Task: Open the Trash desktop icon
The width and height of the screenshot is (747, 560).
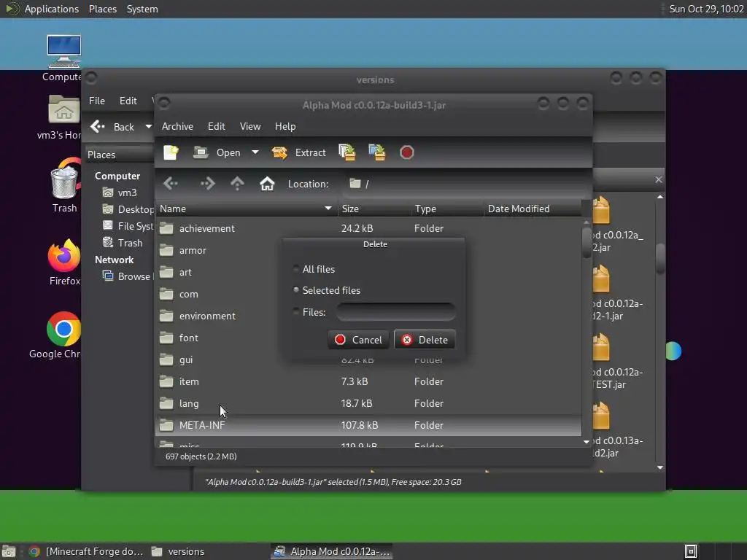Action: [64, 181]
